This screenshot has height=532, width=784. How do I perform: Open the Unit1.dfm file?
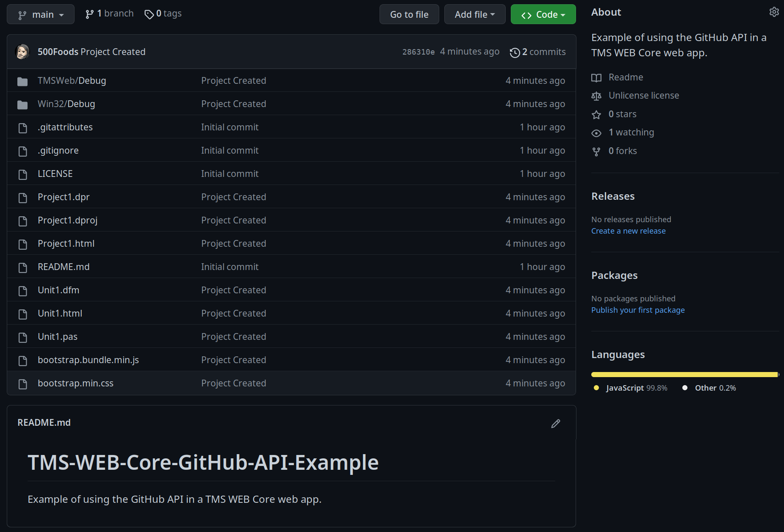tap(58, 290)
